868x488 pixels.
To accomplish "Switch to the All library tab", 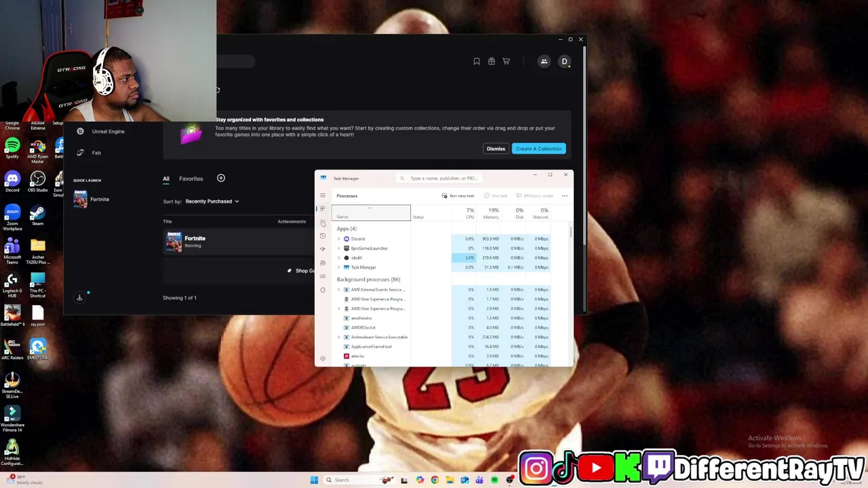I will point(166,179).
